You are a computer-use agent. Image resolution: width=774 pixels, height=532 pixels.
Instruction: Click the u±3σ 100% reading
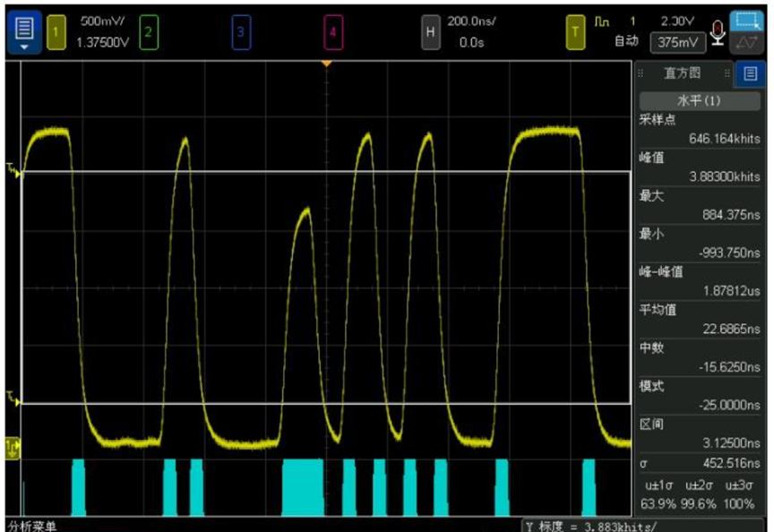(738, 504)
